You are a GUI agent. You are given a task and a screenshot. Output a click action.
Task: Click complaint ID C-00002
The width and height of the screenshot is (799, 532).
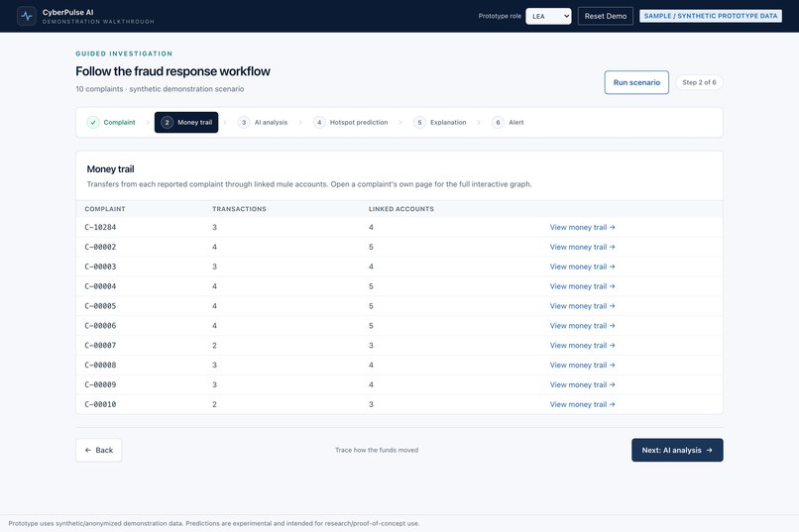point(100,247)
